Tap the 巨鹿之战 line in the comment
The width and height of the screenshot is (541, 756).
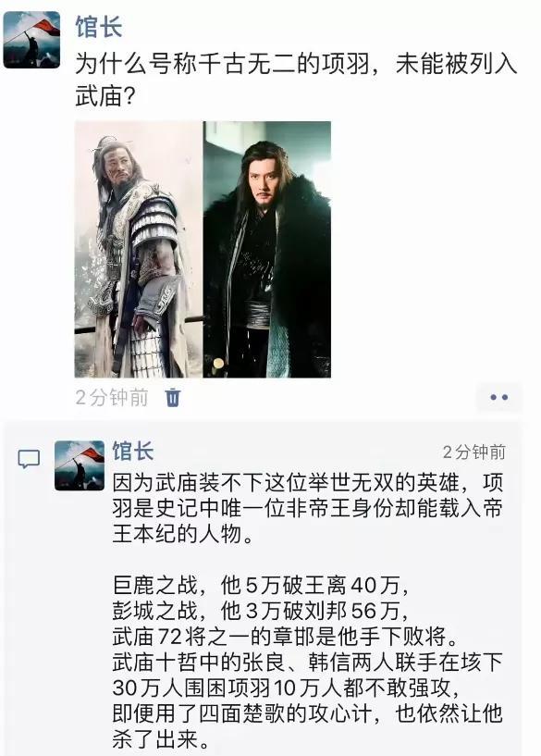pyautogui.click(x=261, y=586)
